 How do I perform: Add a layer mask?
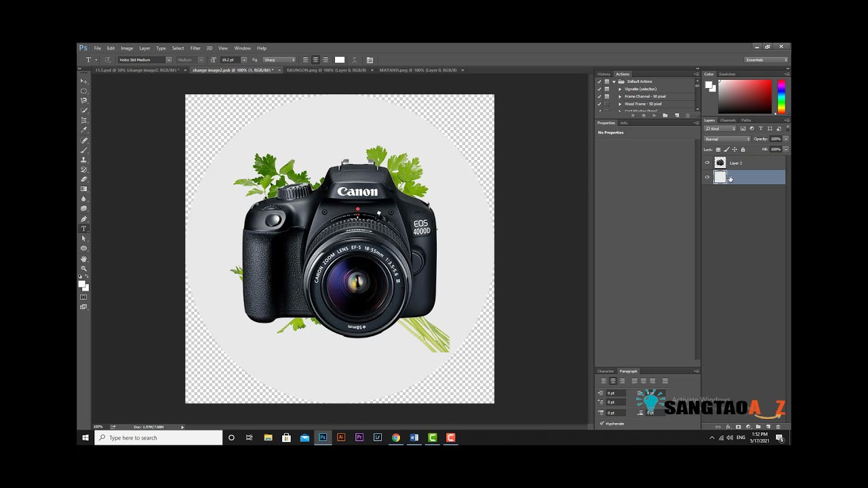(x=738, y=427)
